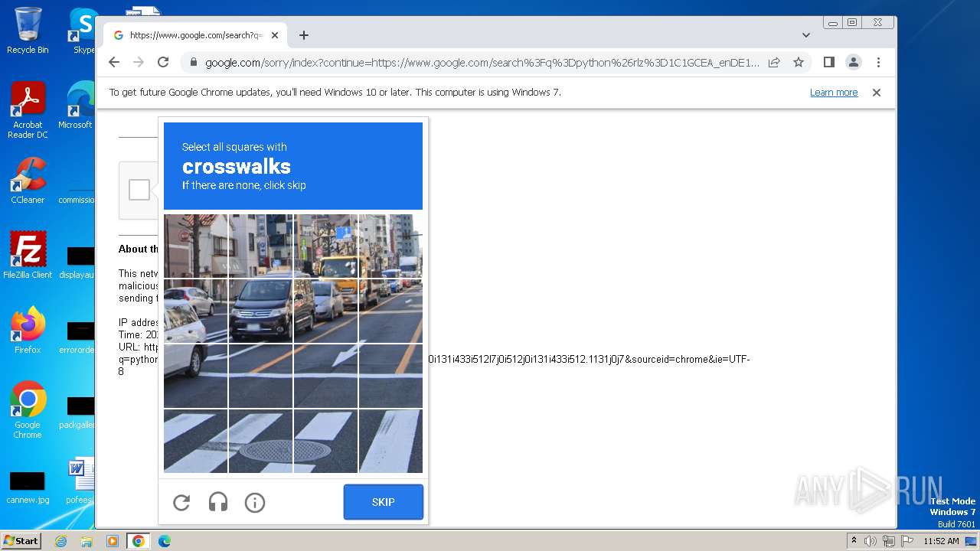Click the address bar URL

[482, 63]
